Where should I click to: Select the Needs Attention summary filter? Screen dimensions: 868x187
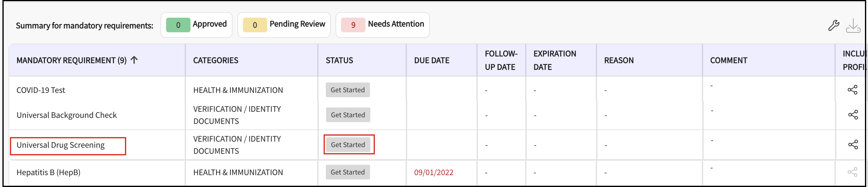pos(382,25)
